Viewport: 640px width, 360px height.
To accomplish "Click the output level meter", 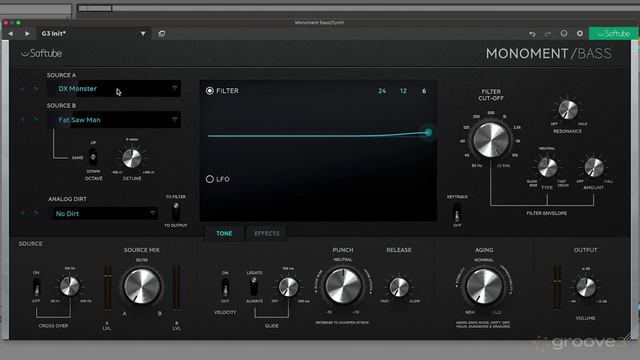I will click(x=557, y=287).
